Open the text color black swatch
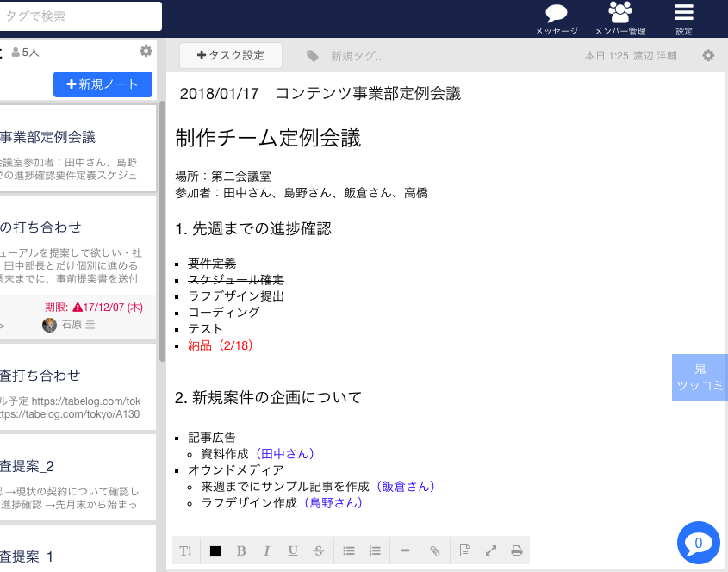 pyautogui.click(x=215, y=551)
